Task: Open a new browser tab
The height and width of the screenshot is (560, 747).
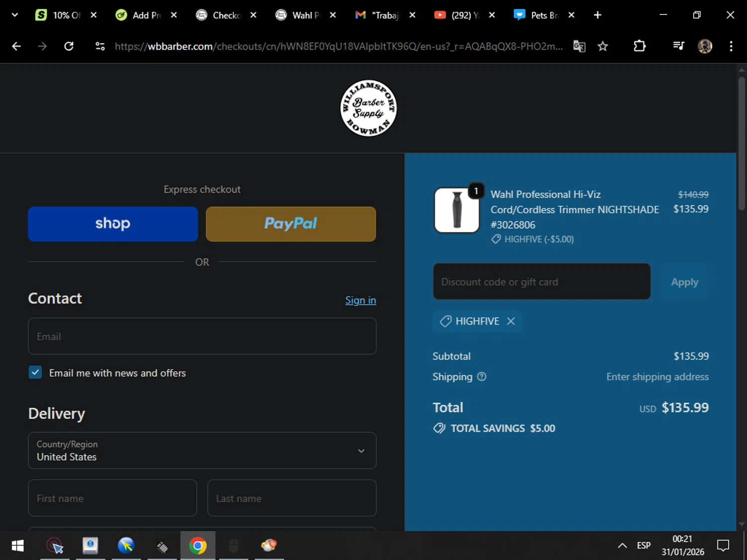Action: 598,15
